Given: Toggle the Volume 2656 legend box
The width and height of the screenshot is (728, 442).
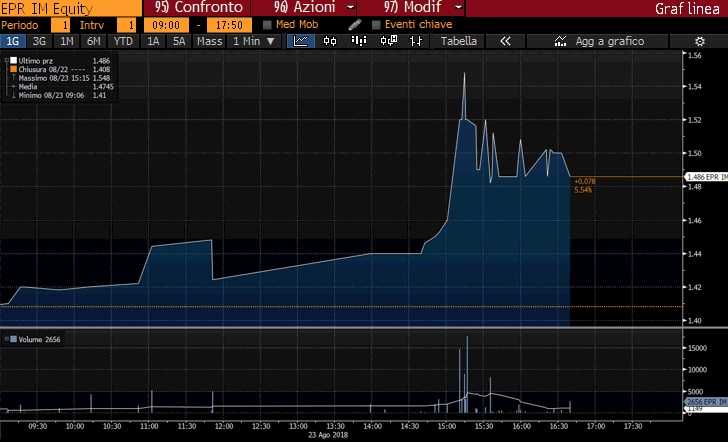Looking at the screenshot, I should click(x=10, y=339).
